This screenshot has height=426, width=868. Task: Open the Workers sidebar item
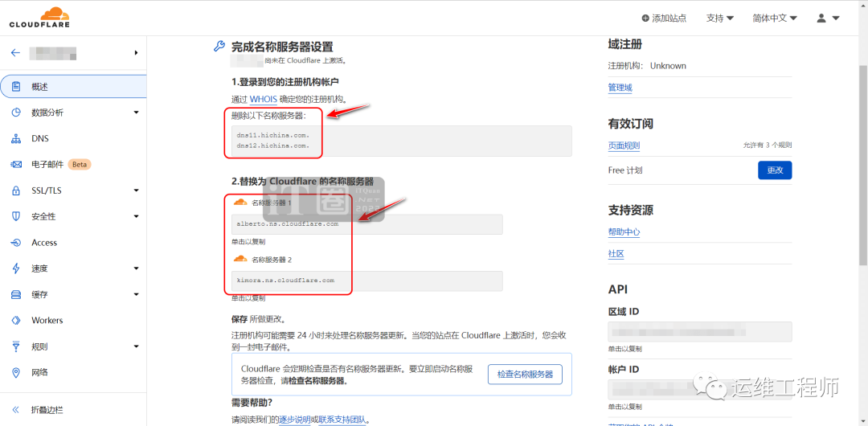coord(73,321)
